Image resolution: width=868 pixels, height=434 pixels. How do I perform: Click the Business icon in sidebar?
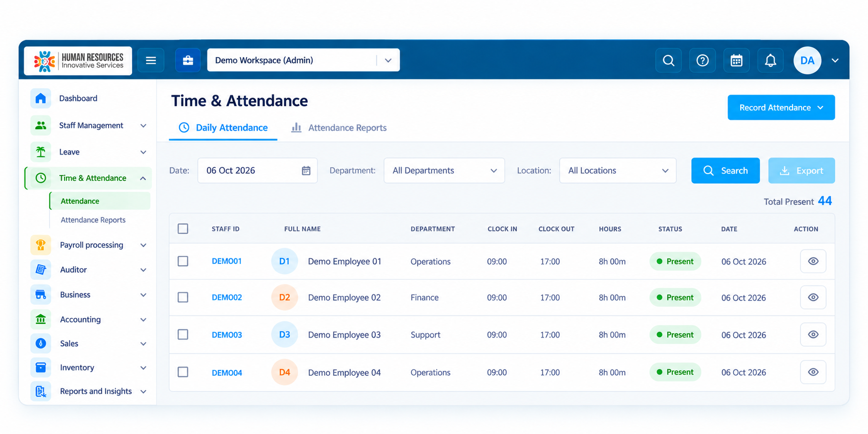tap(41, 295)
